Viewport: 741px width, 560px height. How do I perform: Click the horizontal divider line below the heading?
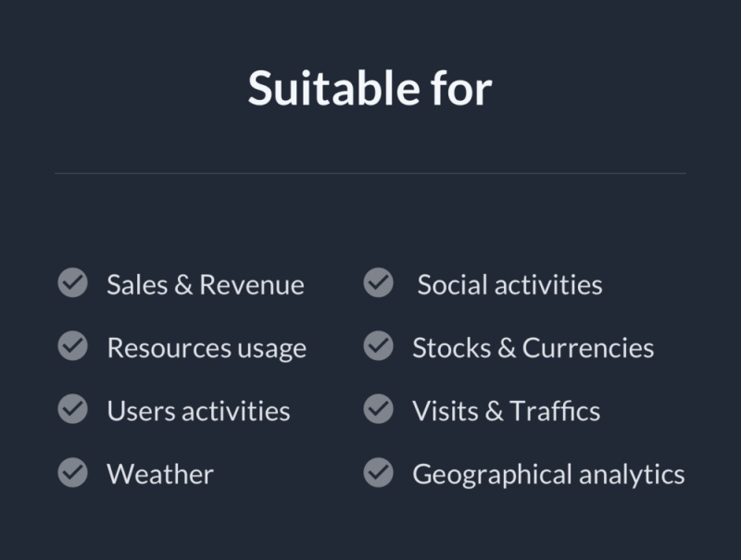[x=370, y=173]
